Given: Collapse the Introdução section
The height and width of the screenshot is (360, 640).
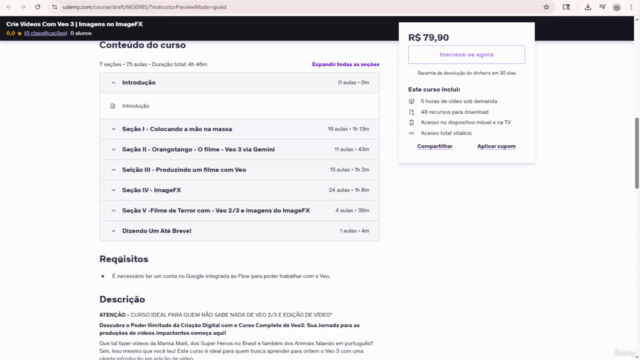Looking at the screenshot, I should (239, 82).
